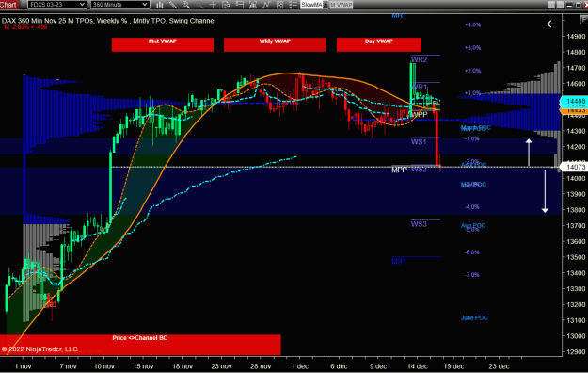Open the chart properties icon
This screenshot has height=373, width=588.
279,5
